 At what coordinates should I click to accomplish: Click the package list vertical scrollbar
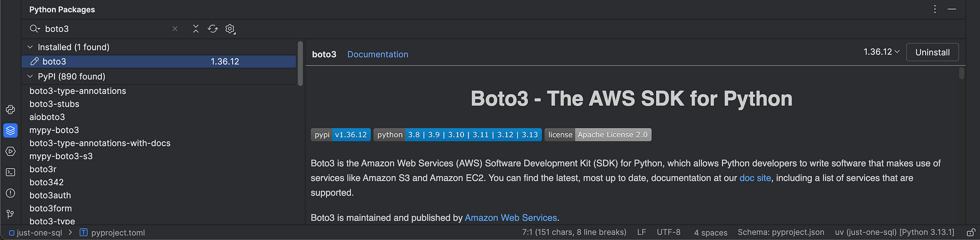(x=300, y=64)
